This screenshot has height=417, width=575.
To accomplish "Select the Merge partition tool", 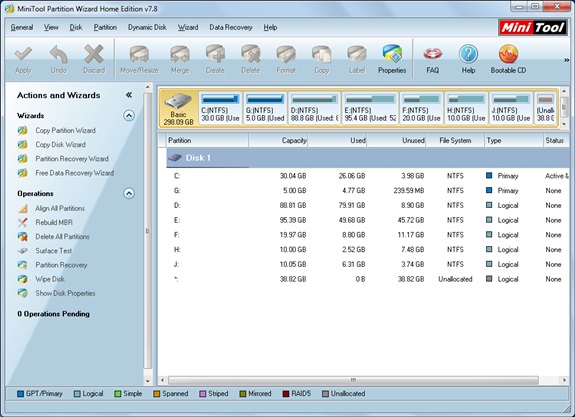I will 180,59.
